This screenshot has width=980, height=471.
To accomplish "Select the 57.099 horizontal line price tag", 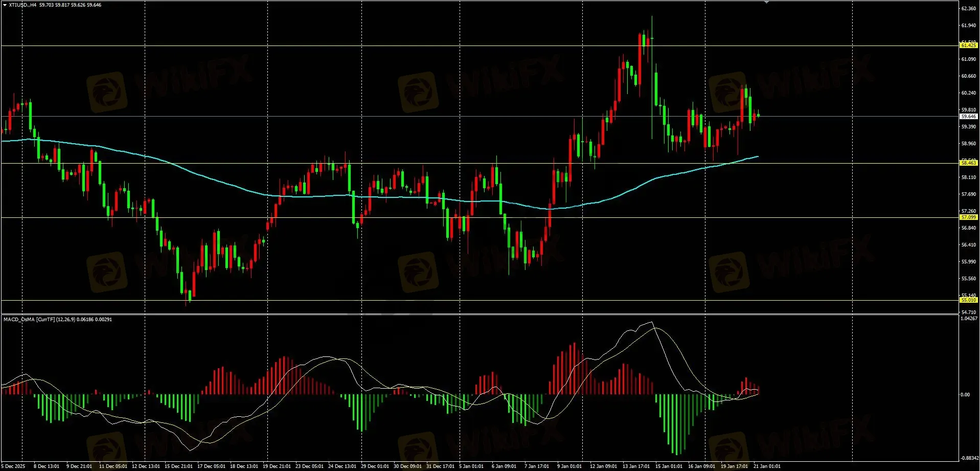I will coord(969,217).
